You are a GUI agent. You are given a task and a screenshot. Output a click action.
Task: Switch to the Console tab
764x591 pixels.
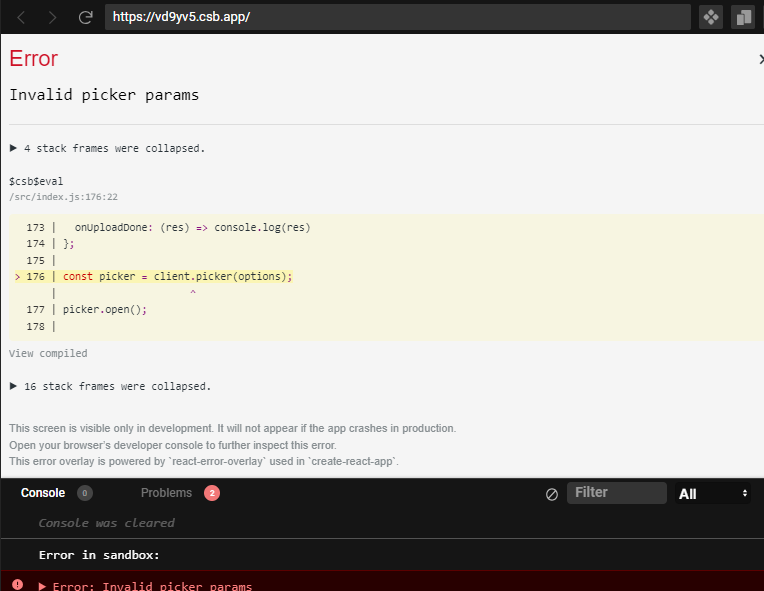[43, 493]
